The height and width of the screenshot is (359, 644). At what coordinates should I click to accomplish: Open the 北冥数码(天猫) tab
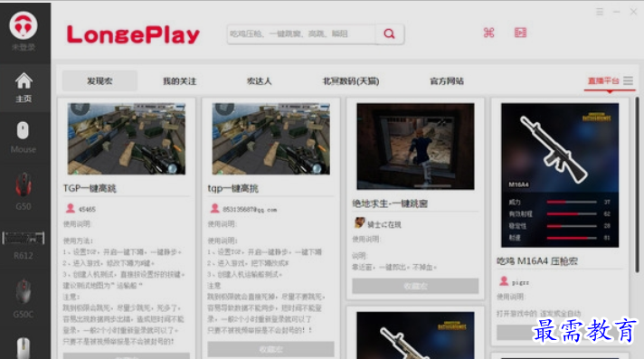coord(351,80)
